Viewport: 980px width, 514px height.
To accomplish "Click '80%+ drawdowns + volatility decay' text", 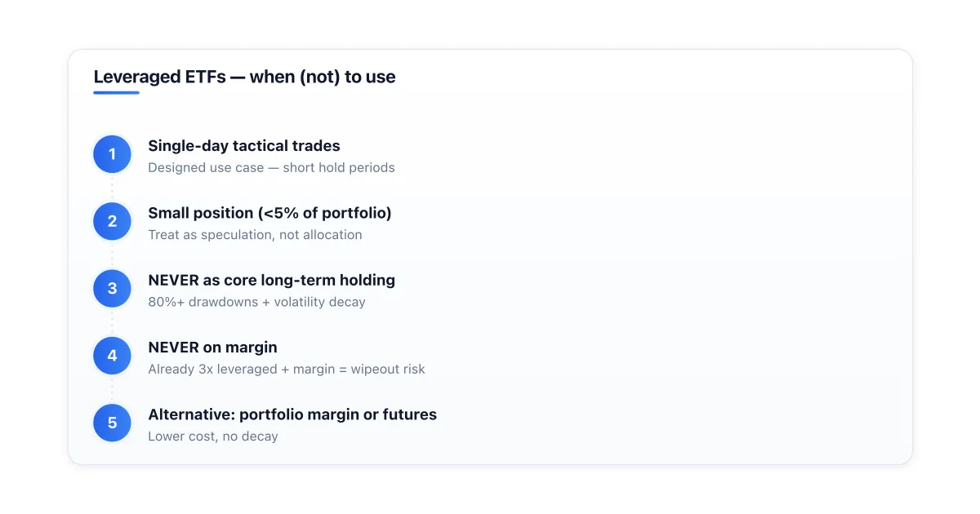I will pos(256,302).
